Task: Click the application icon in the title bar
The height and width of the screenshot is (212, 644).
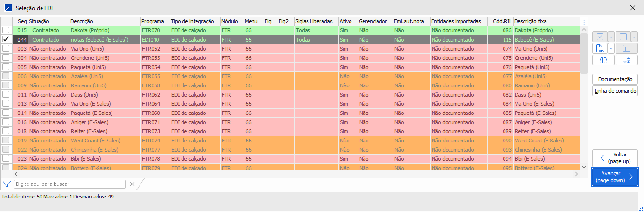Action: (8, 8)
